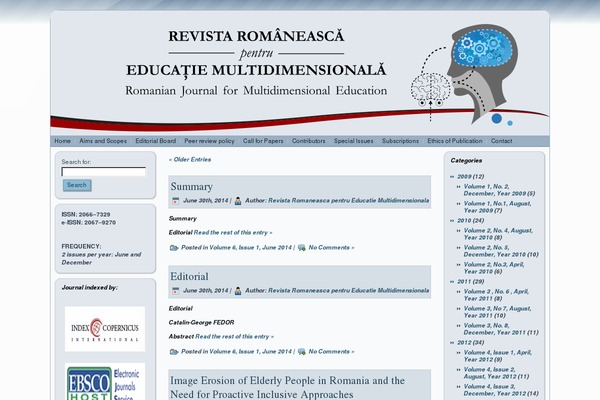
Task: Open No Comments link under Summary
Action: (x=331, y=248)
